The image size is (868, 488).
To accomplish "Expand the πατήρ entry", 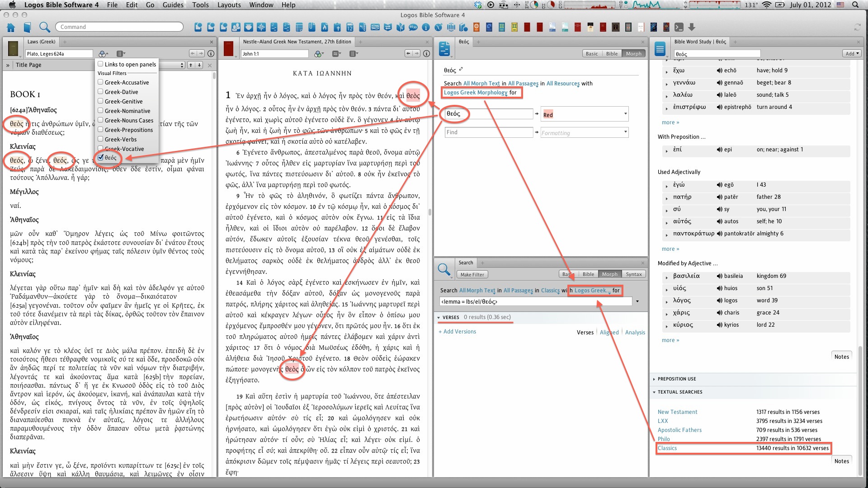I will tap(666, 198).
